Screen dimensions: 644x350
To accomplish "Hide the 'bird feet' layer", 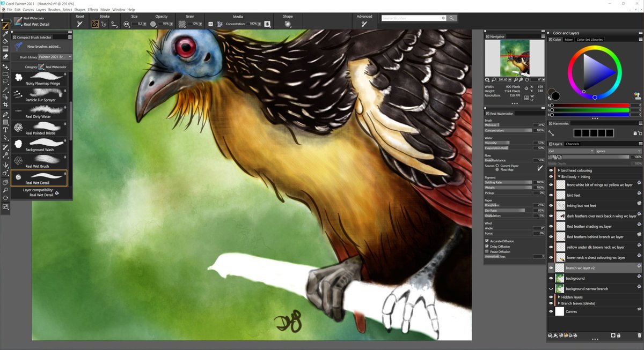I will click(x=551, y=195).
